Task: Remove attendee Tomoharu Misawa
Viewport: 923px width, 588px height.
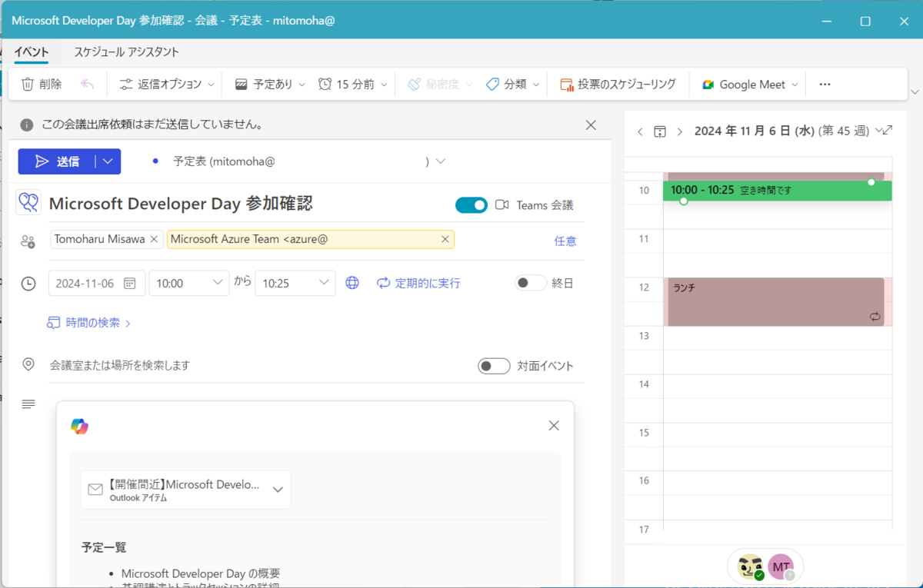Action: coord(154,239)
